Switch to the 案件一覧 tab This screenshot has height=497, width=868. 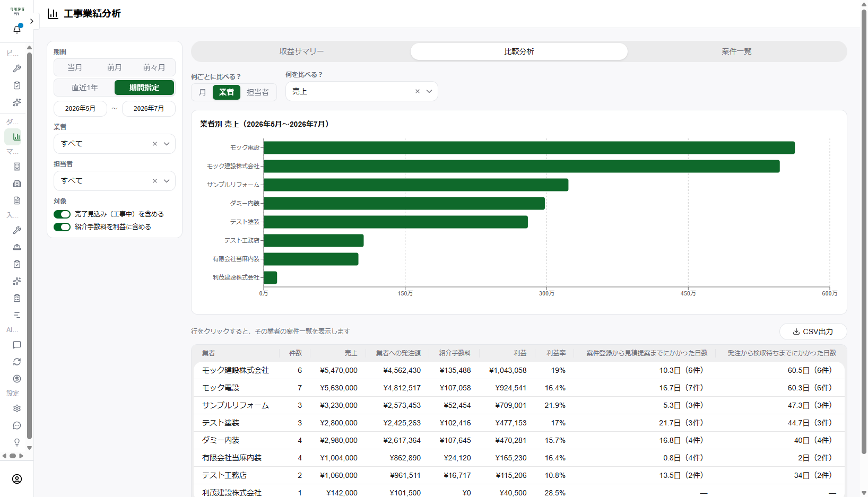[736, 51]
